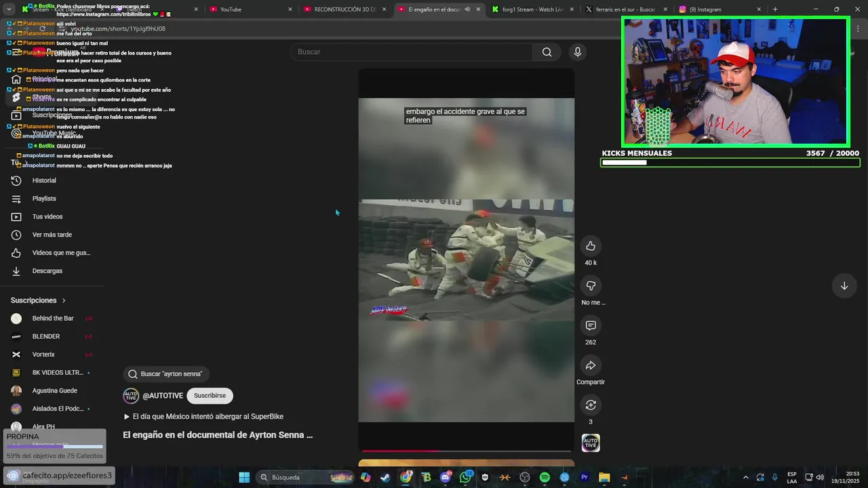Click the short title El engaño en el documental
Screen dimensions: 868x488
point(218,435)
